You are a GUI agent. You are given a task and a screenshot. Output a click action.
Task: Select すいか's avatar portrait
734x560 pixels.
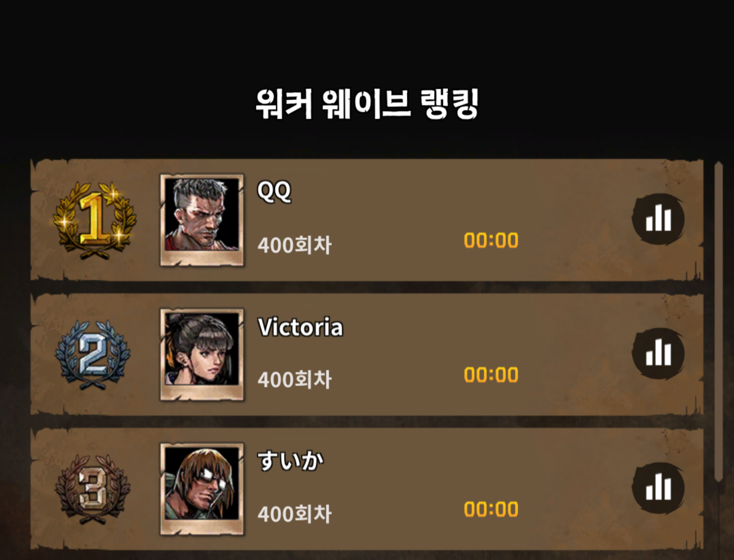202,489
